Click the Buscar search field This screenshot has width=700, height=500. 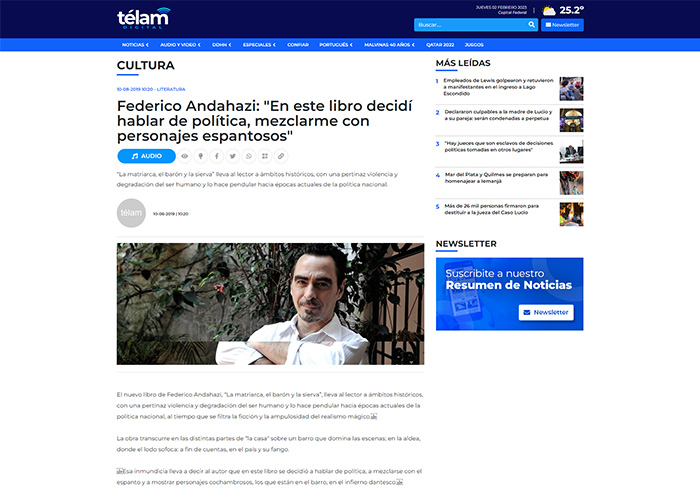tap(471, 25)
